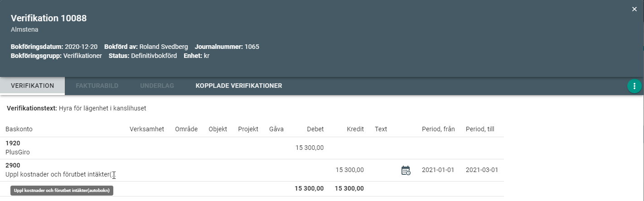The height and width of the screenshot is (201, 644).
Task: Select the Kopplade verifikationer tab
Action: tap(239, 86)
